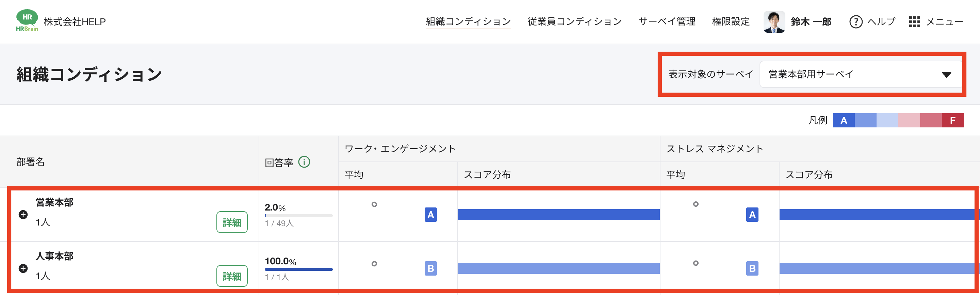The height and width of the screenshot is (295, 980).
Task: Click 詳細 button for 営業本部
Action: (x=232, y=222)
